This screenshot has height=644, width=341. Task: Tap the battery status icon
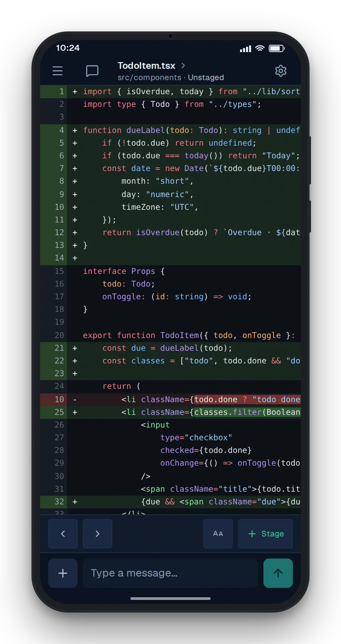[277, 48]
